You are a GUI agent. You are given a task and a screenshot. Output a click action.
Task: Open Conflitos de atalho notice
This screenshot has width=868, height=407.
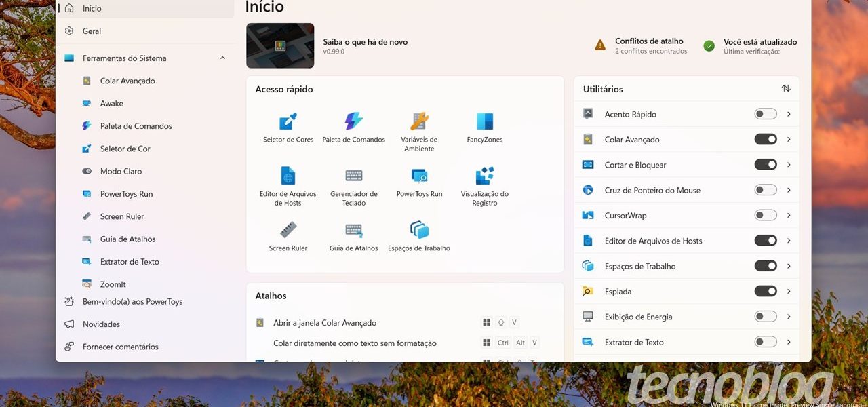pos(649,41)
